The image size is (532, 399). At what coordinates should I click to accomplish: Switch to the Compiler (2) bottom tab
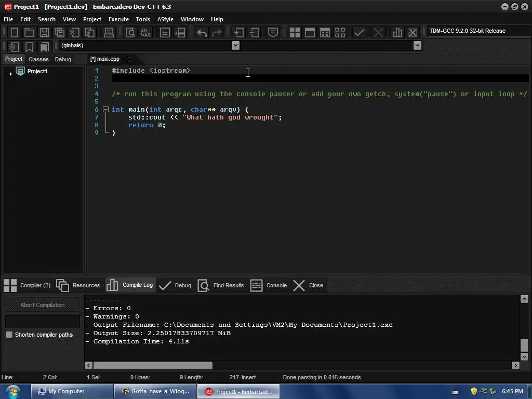pyautogui.click(x=27, y=285)
